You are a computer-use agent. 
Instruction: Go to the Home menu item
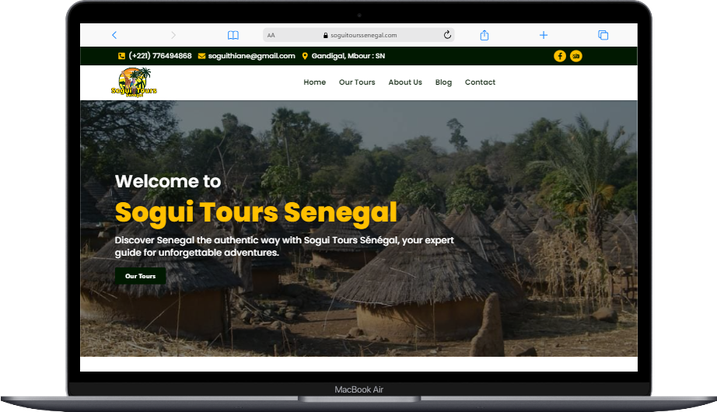[315, 82]
